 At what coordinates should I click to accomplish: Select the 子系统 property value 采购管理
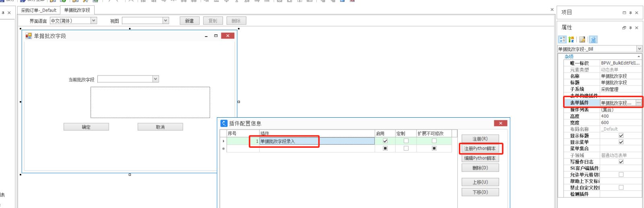point(621,89)
